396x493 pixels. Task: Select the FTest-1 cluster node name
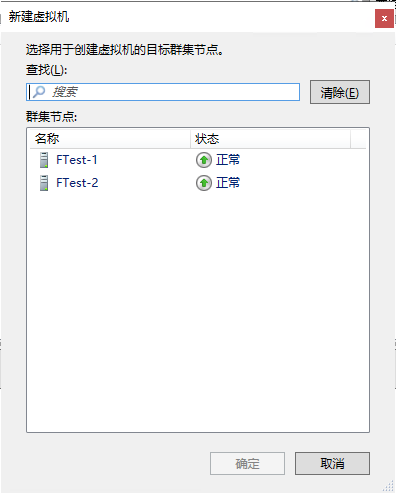click(77, 160)
